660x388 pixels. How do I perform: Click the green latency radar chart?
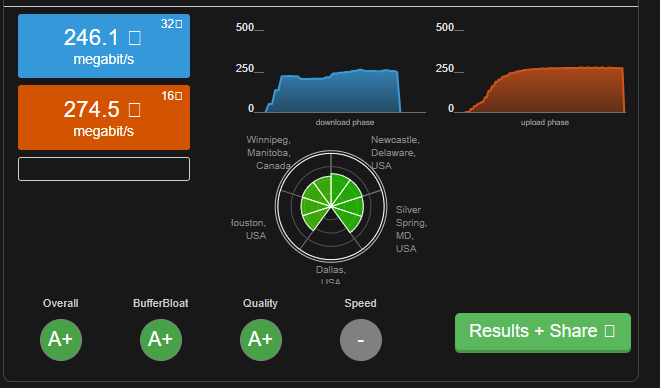(331, 206)
